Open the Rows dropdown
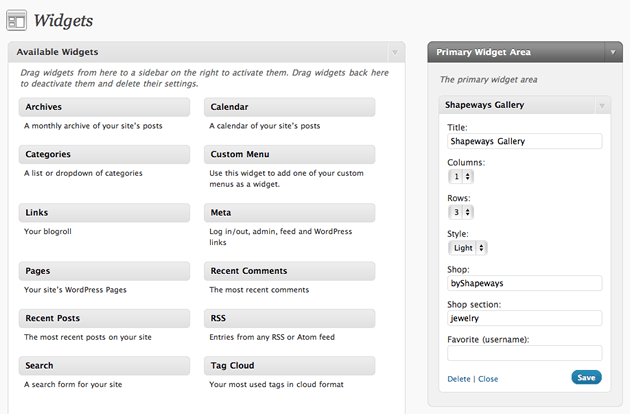 (x=461, y=212)
